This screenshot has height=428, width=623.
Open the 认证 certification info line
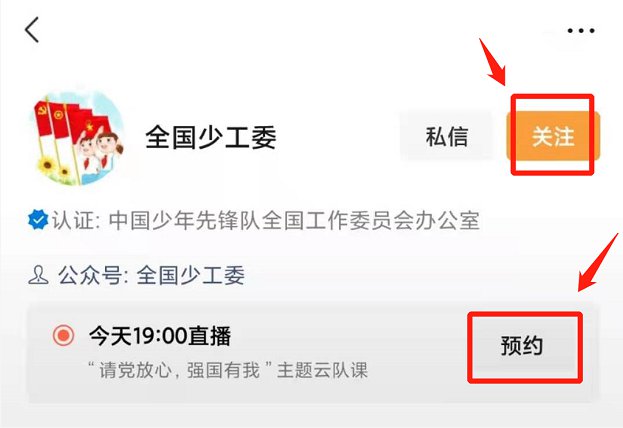254,220
